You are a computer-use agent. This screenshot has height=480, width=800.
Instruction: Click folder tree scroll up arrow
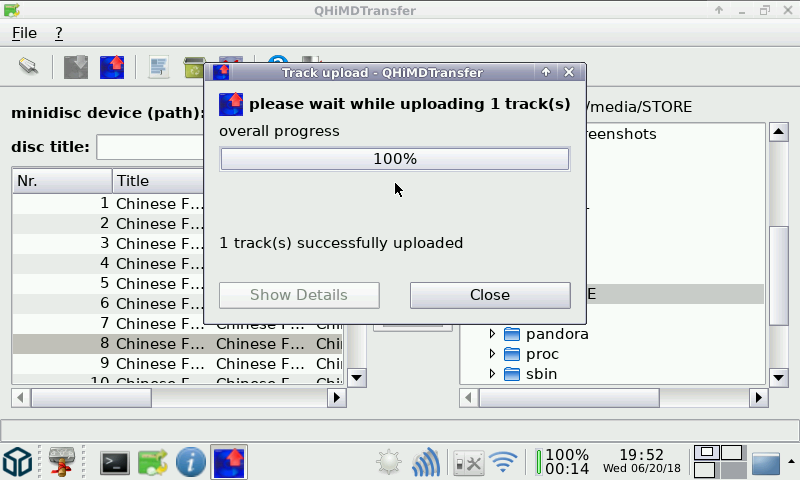click(x=779, y=132)
